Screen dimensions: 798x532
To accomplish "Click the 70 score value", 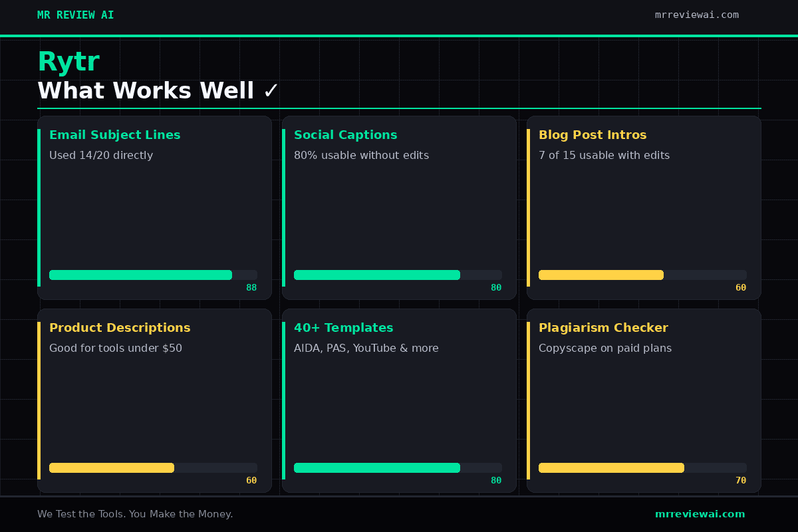I will coord(741,481).
